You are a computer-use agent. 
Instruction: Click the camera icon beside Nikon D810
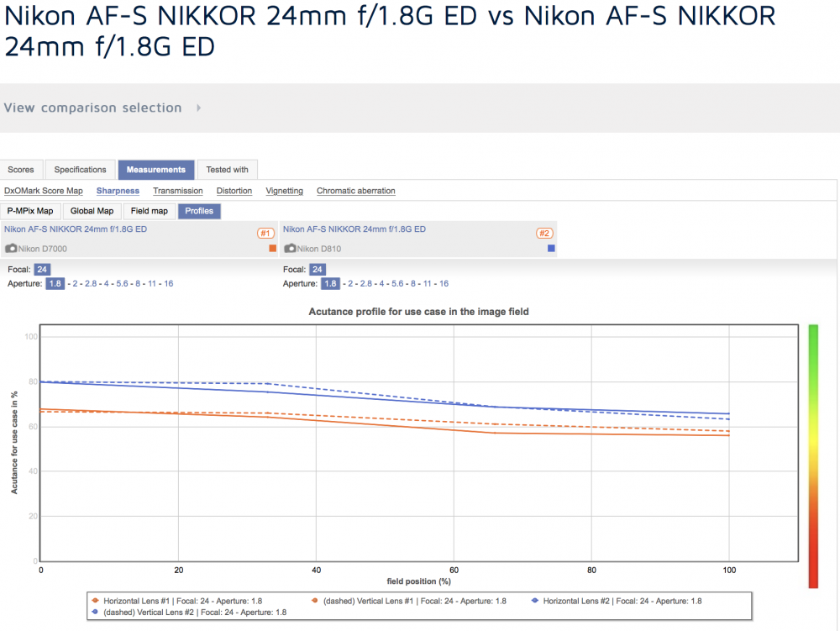pyautogui.click(x=290, y=249)
